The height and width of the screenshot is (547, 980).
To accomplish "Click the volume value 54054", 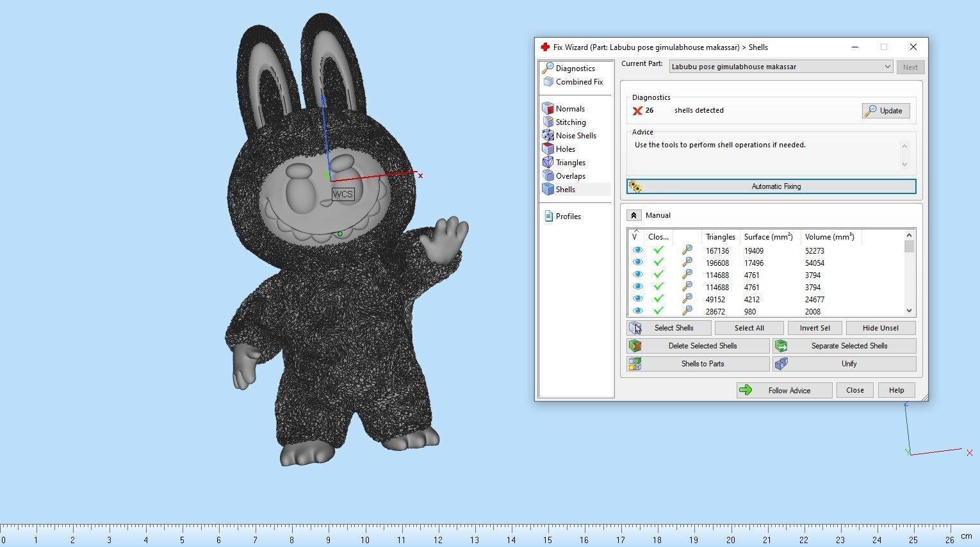I will (x=814, y=263).
